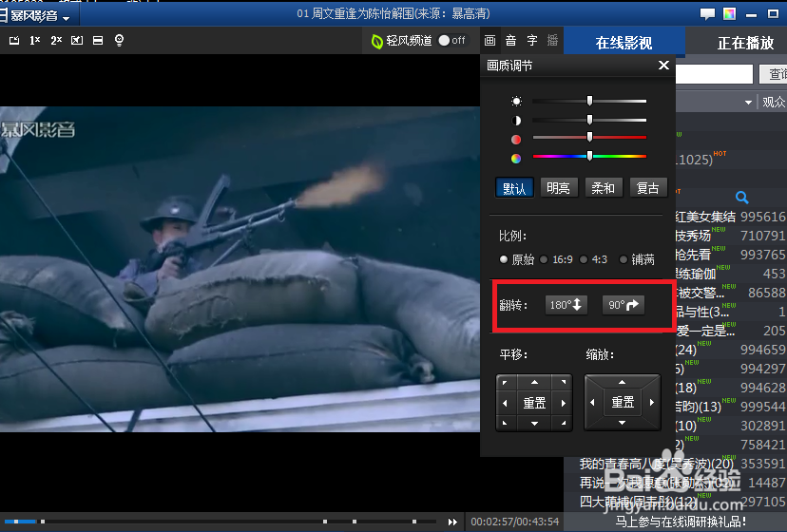The image size is (787, 532).
Task: Toggle the split screen layout icon
Action: point(98,40)
